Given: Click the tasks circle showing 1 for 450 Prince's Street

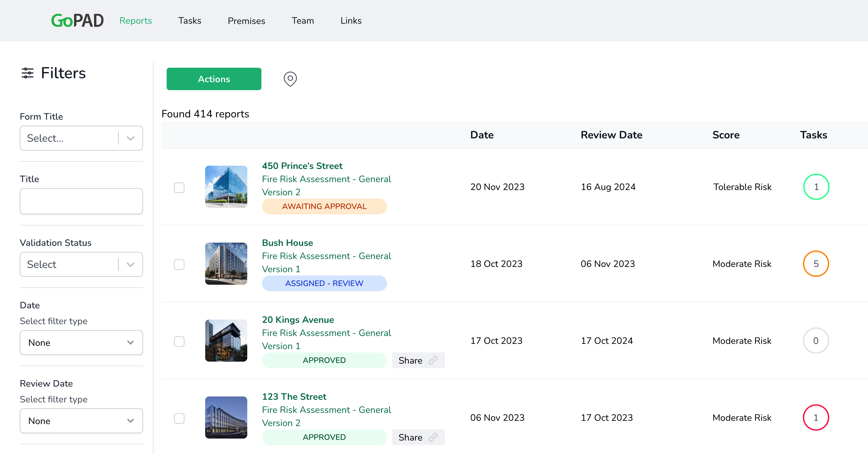Looking at the screenshot, I should click(816, 187).
